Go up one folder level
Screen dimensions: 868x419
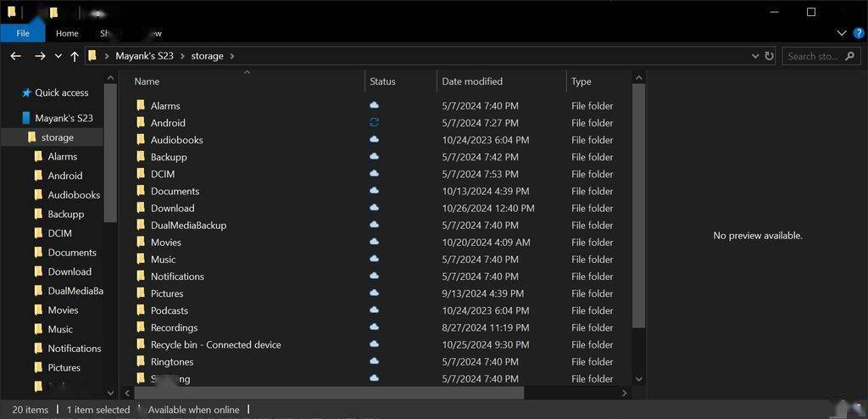coord(75,56)
